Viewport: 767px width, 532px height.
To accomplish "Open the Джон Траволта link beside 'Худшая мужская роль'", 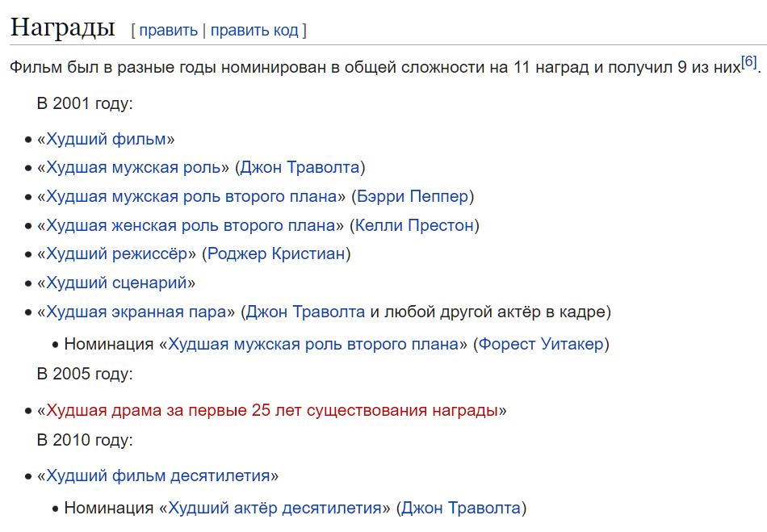I will point(300,167).
